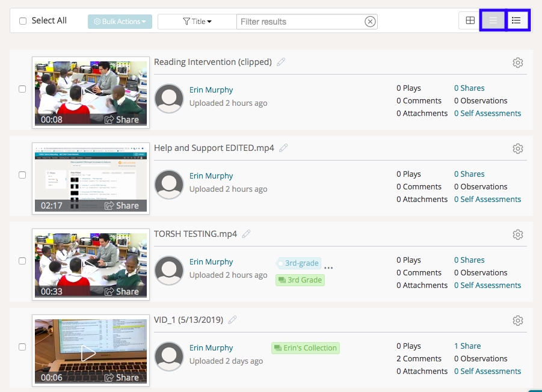Select the Reading Intervention video checkbox
This screenshot has height=392, width=542.
click(22, 89)
